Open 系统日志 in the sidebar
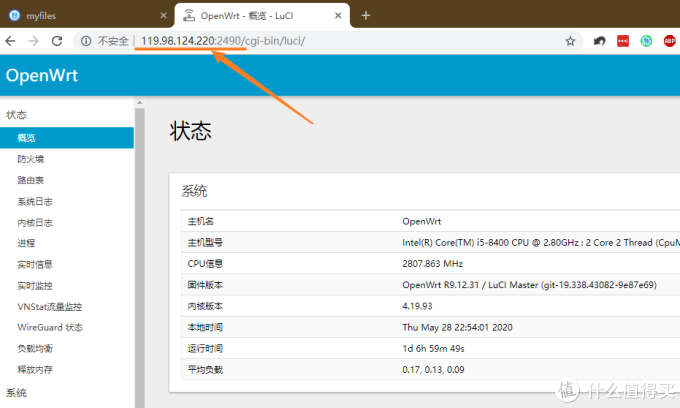This screenshot has height=408, width=680. (x=35, y=202)
